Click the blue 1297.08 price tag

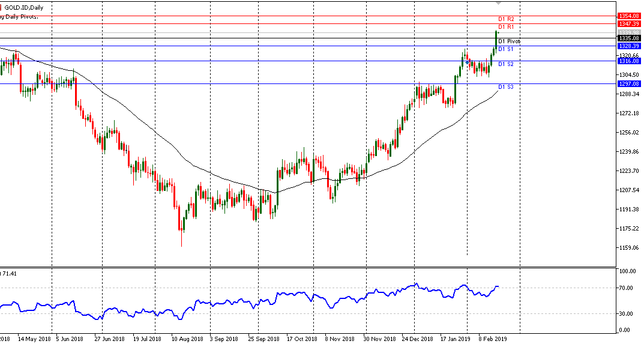pyautogui.click(x=629, y=84)
